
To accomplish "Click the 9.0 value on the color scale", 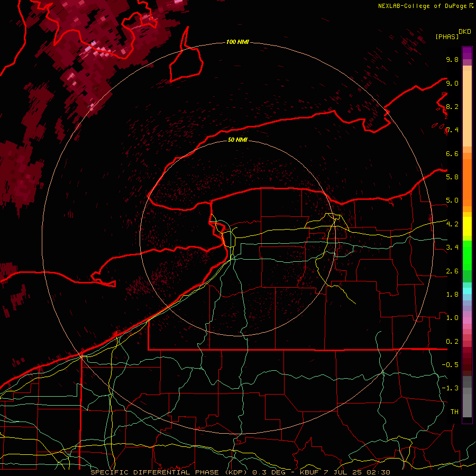I will pos(452,84).
